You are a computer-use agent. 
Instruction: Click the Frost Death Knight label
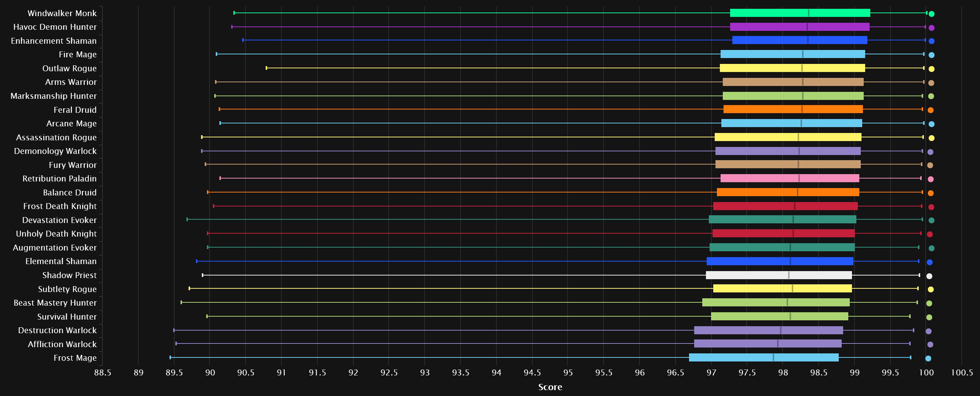[x=60, y=206]
